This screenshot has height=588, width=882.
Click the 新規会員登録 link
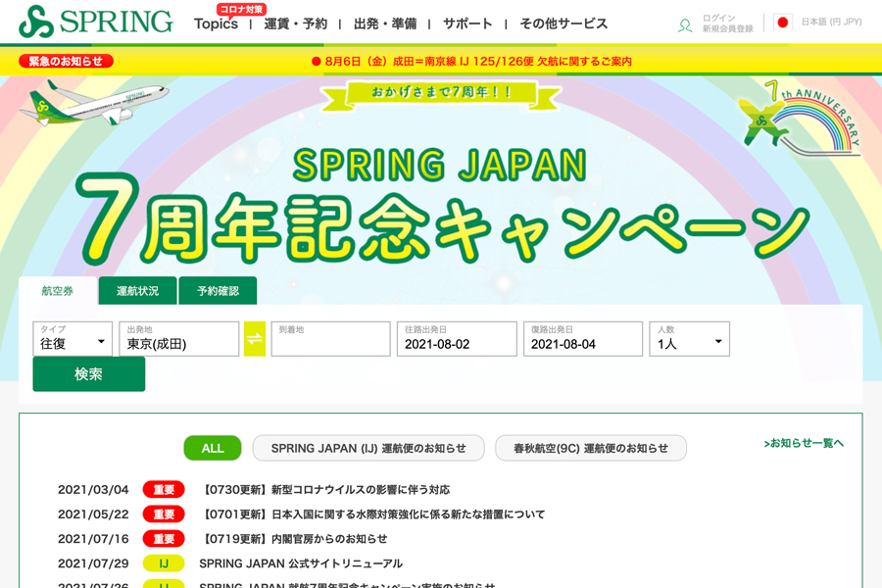tap(727, 28)
